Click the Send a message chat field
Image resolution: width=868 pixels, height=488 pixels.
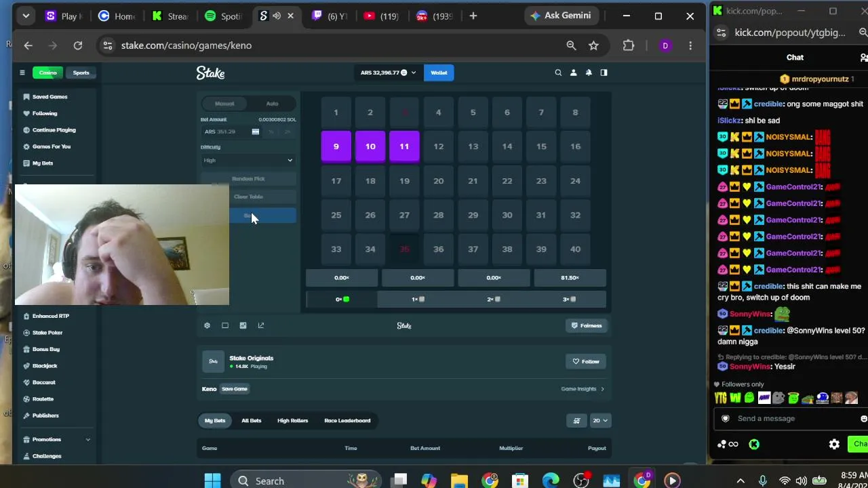coord(790,419)
